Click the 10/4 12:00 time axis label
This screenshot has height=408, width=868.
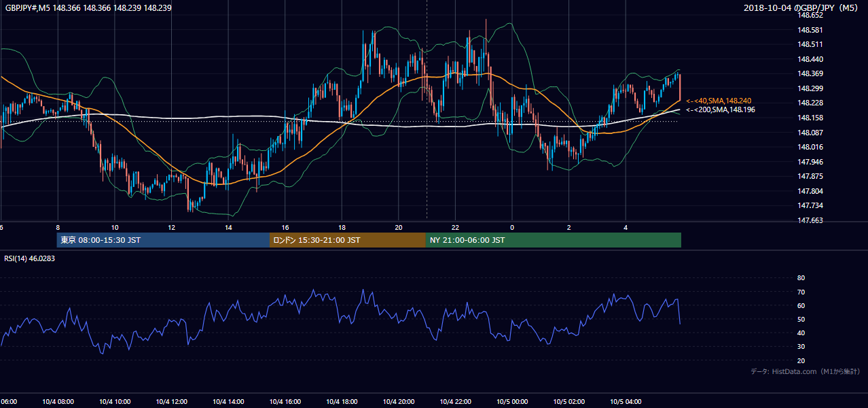click(171, 402)
